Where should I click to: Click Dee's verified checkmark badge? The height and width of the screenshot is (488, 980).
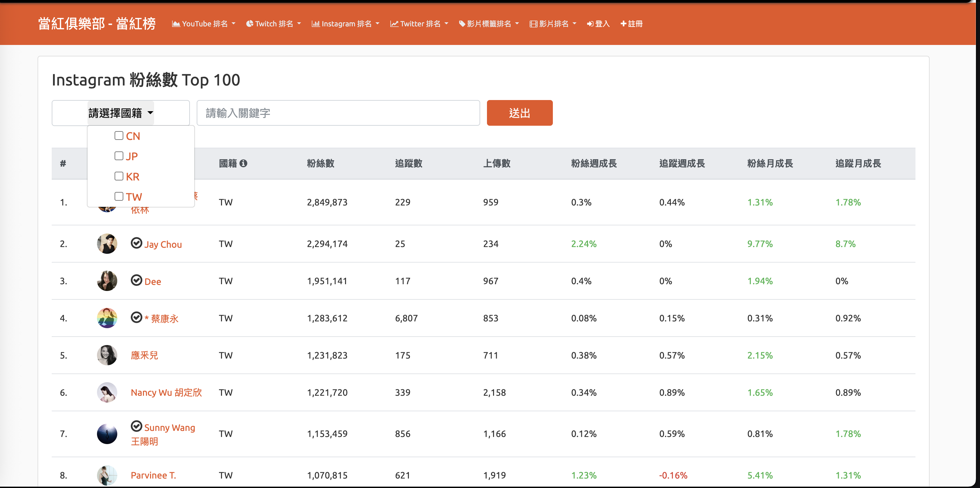136,280
